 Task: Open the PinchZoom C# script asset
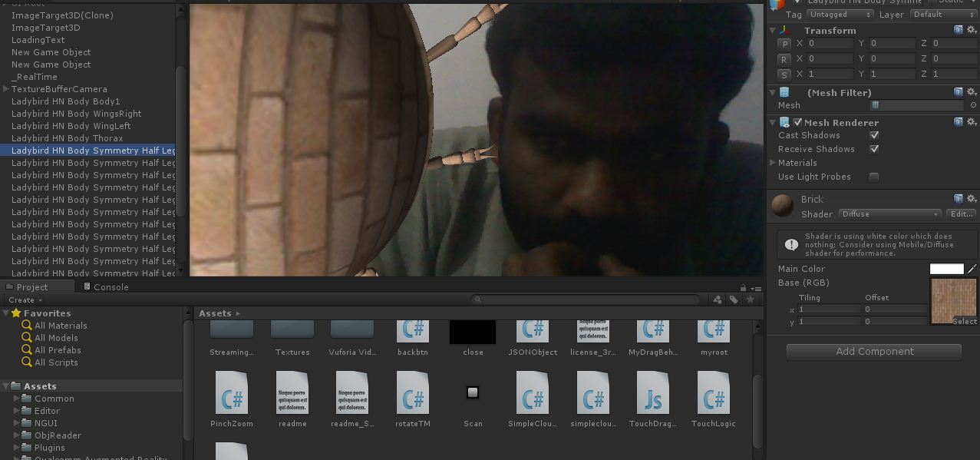click(231, 392)
